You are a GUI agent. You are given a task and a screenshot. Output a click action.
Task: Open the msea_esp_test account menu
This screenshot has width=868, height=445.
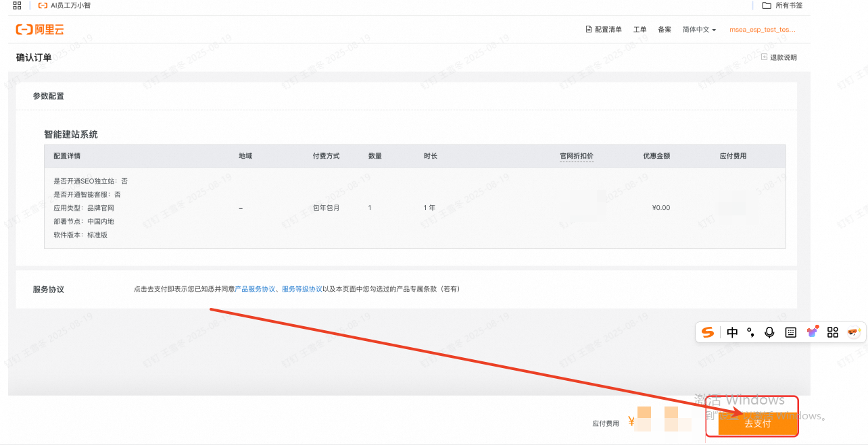click(762, 30)
